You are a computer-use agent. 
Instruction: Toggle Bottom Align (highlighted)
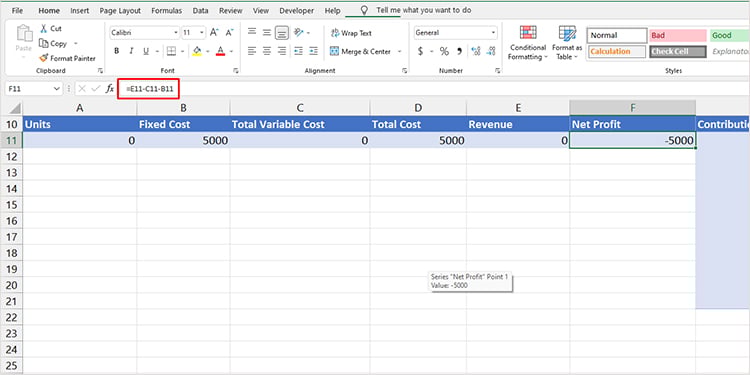tap(282, 33)
